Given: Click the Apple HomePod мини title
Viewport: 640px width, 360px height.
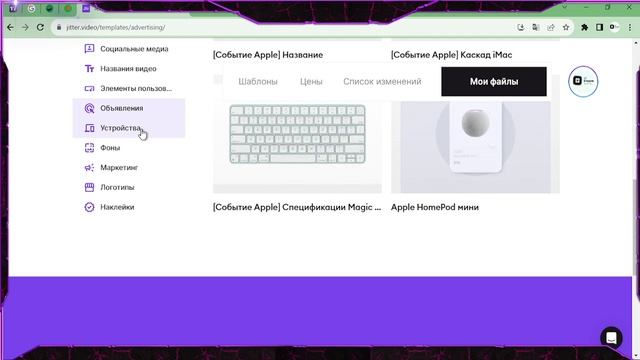Looking at the screenshot, I should pos(435,207).
